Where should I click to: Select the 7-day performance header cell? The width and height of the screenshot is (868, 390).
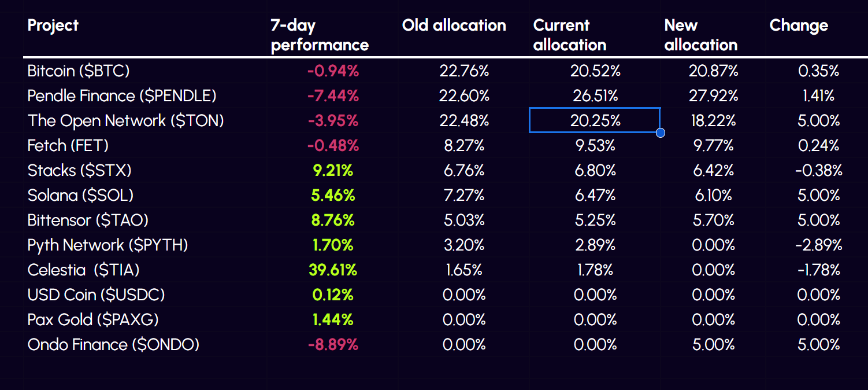pos(320,35)
